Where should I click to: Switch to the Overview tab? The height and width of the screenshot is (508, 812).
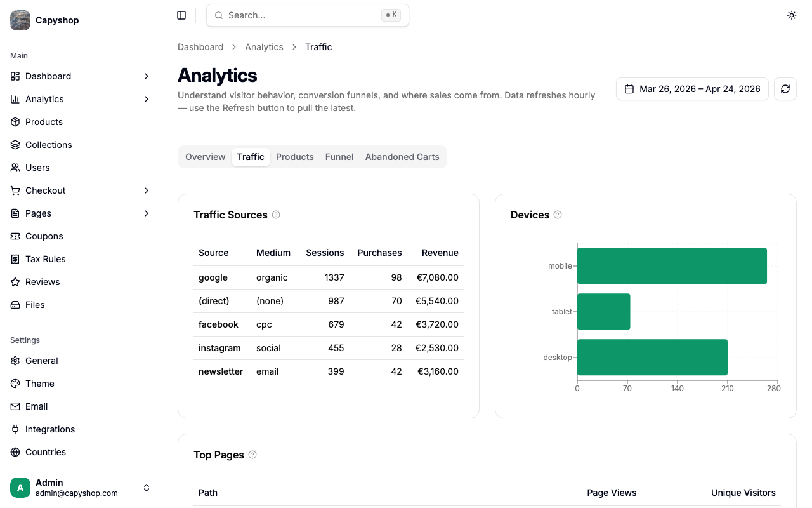coord(205,157)
